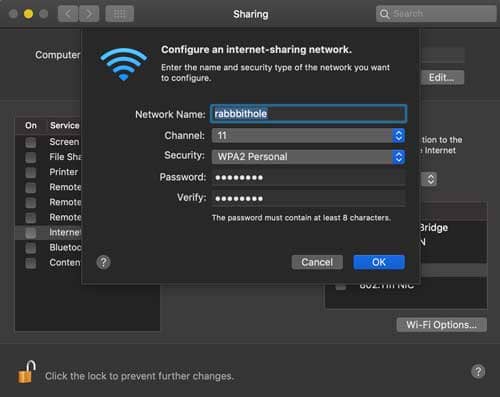Open the Security dropdown WPA2 Personal
This screenshot has height=397, width=500.
tap(308, 157)
